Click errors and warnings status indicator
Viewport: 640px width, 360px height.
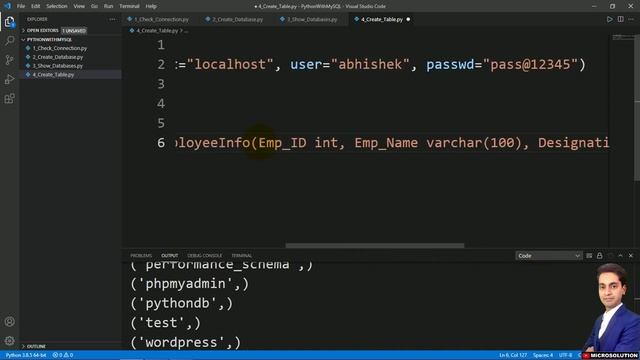click(63, 355)
